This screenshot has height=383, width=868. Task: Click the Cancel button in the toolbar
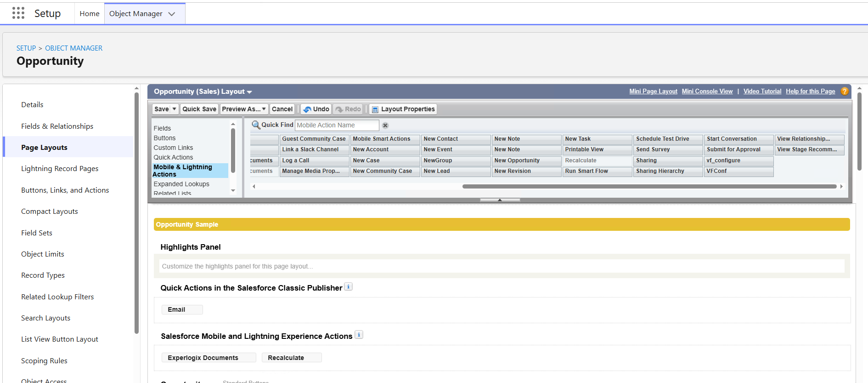(x=282, y=109)
